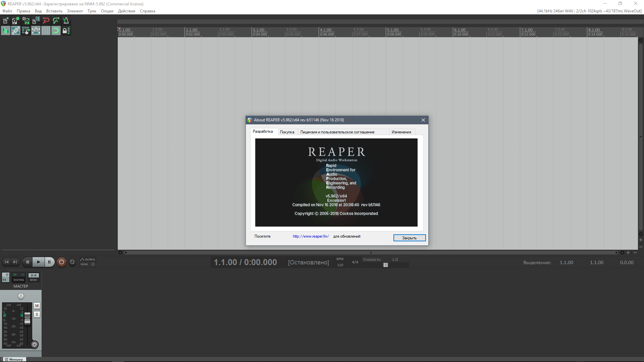Toggle snap magnet toolbar icon
Image resolution: width=644 pixels, height=362 pixels.
point(56,31)
